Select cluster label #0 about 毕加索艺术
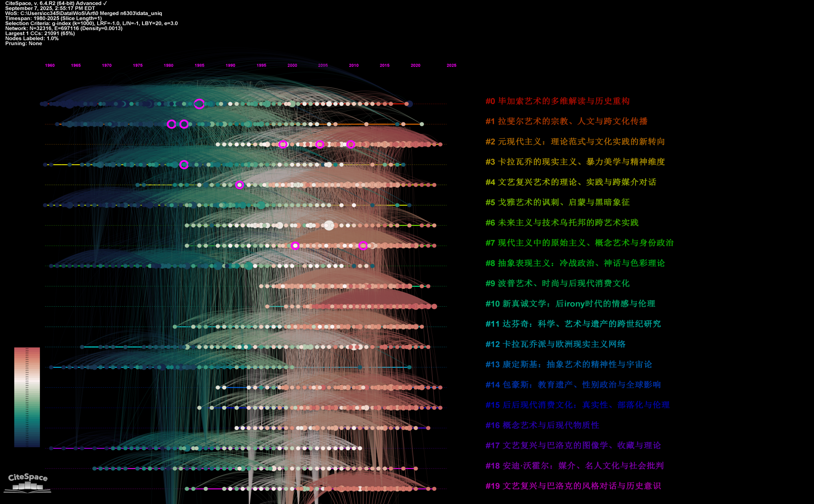 [557, 101]
